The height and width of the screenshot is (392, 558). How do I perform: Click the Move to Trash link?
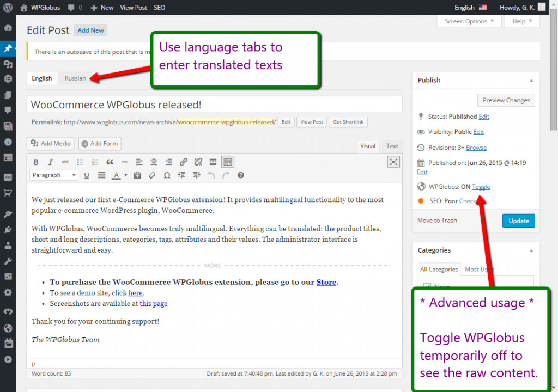[437, 220]
